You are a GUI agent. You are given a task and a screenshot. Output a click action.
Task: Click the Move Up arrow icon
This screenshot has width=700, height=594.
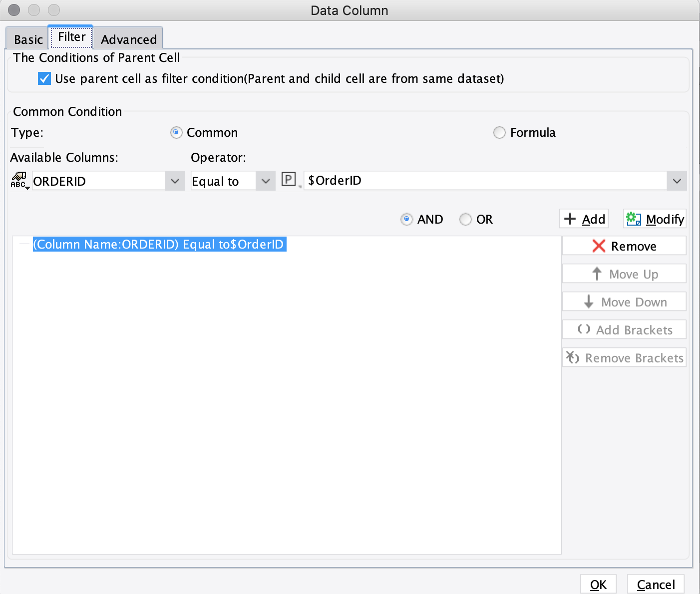coord(597,274)
